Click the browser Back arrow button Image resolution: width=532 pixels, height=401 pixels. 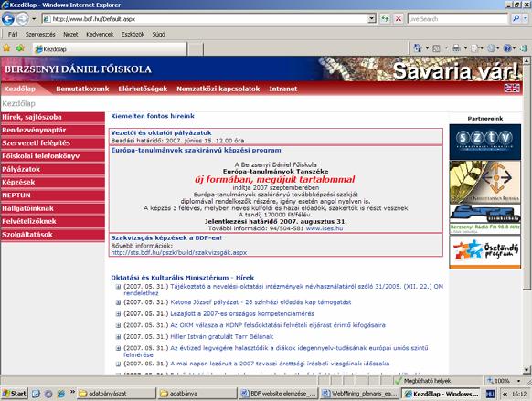pos(8,18)
